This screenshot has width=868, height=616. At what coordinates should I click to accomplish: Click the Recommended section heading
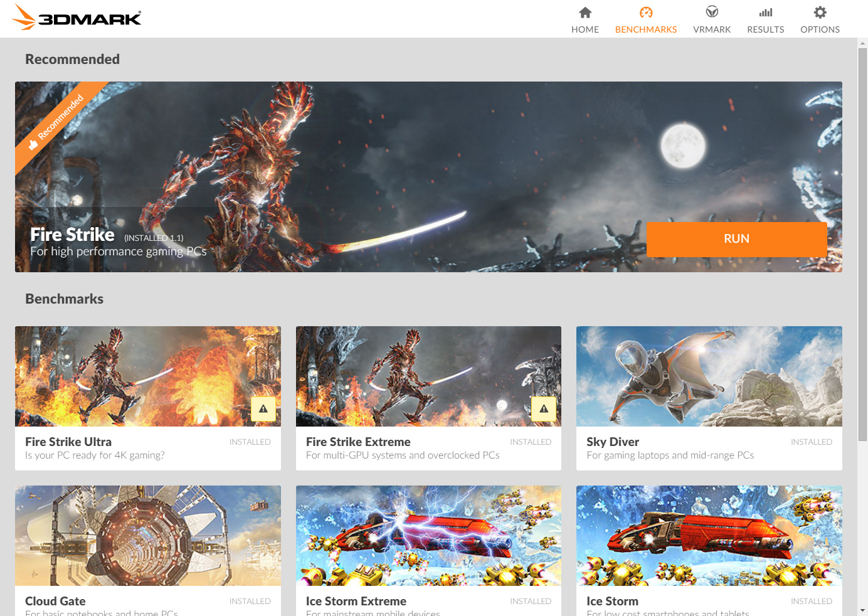click(x=72, y=59)
